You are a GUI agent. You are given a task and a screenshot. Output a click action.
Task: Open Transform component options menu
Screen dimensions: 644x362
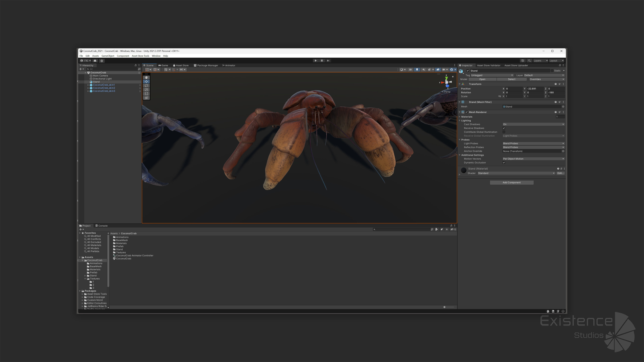(x=563, y=84)
